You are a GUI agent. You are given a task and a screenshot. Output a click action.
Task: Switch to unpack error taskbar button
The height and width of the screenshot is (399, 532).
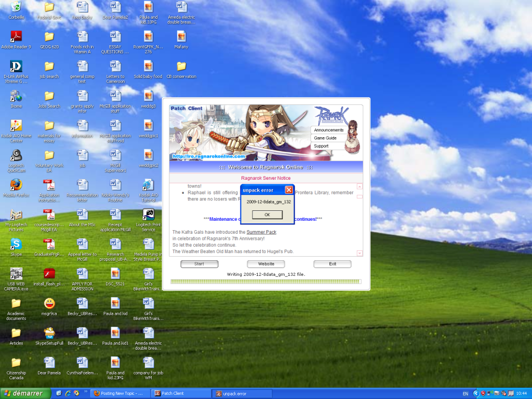242,394
